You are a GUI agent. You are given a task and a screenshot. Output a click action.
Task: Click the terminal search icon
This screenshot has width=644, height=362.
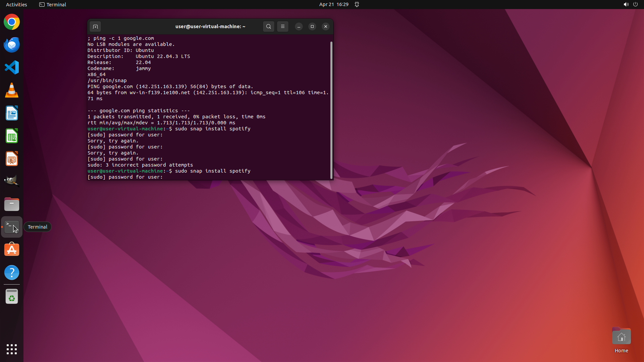[268, 26]
